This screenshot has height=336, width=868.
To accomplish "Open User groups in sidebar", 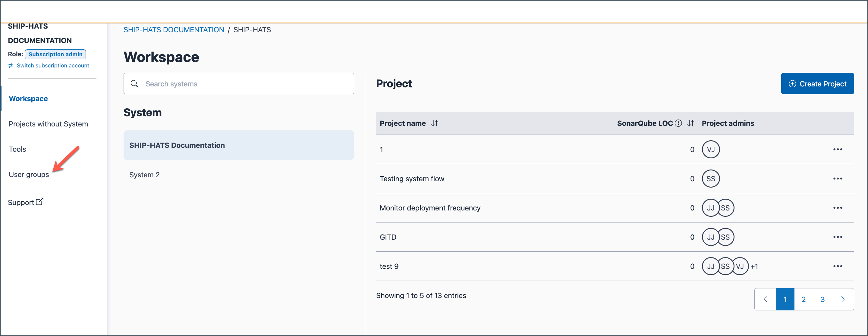I will point(29,174).
